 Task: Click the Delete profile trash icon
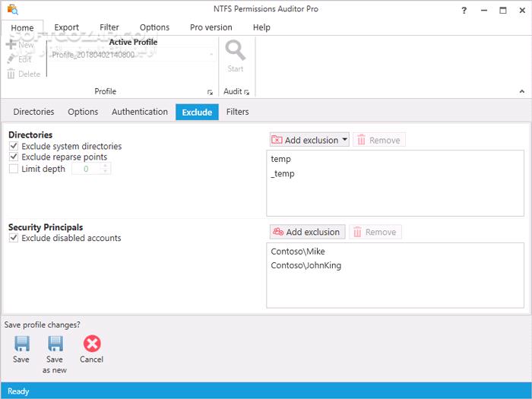pyautogui.click(x=11, y=74)
